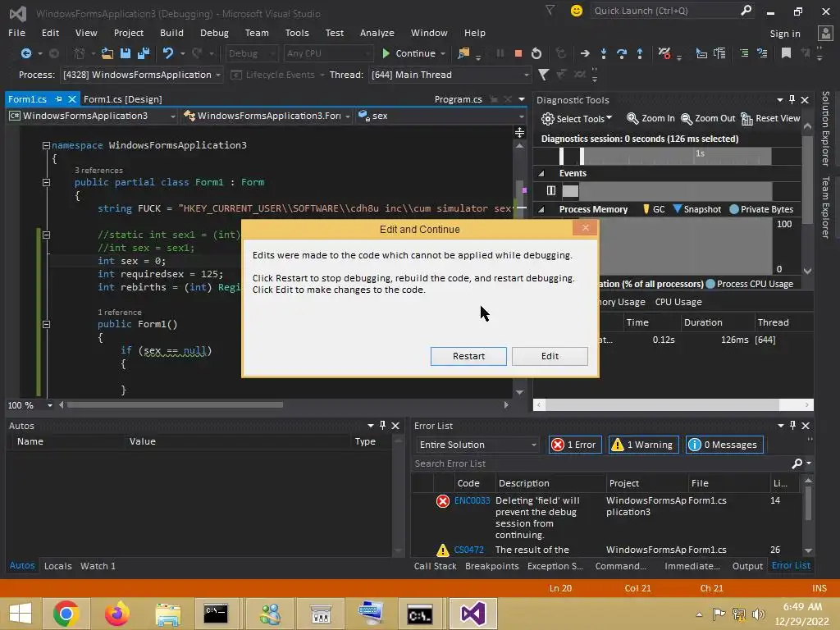Click the Diagnostic Tools horizontal scrollbar
The height and width of the screenshot is (630, 840).
click(x=662, y=405)
